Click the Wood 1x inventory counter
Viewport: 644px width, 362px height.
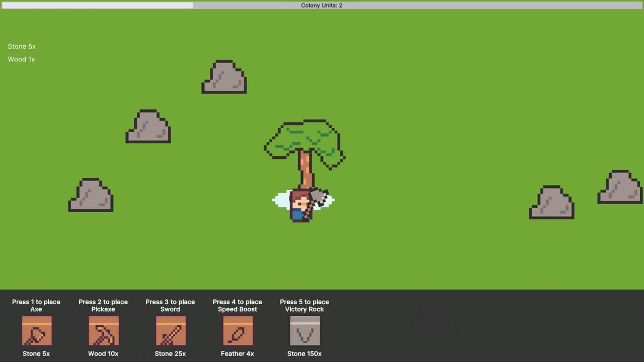click(21, 59)
